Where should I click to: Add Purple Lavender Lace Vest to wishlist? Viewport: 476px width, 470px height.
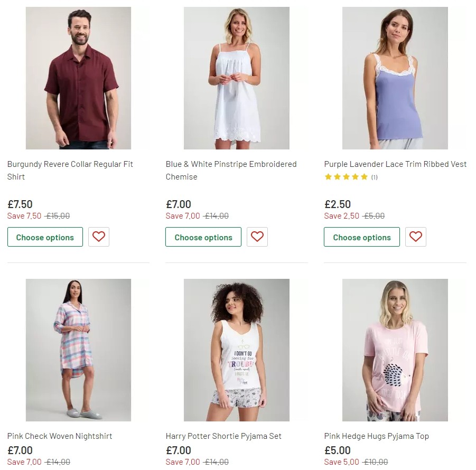tap(416, 237)
